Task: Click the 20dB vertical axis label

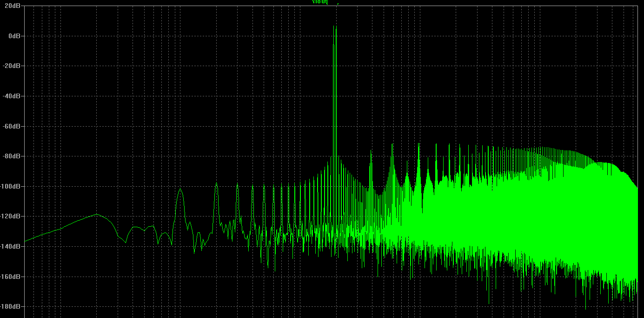Action: pos(12,6)
